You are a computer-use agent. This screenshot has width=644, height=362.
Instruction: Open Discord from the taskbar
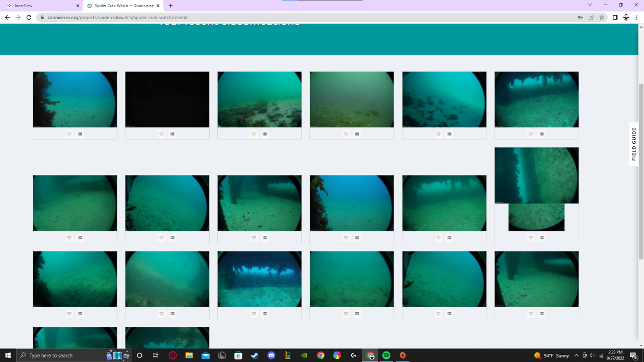coord(271,355)
